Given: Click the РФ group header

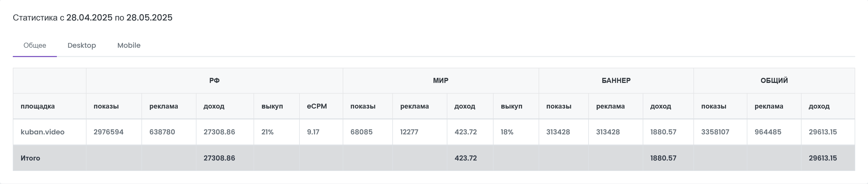Looking at the screenshot, I should point(214,80).
